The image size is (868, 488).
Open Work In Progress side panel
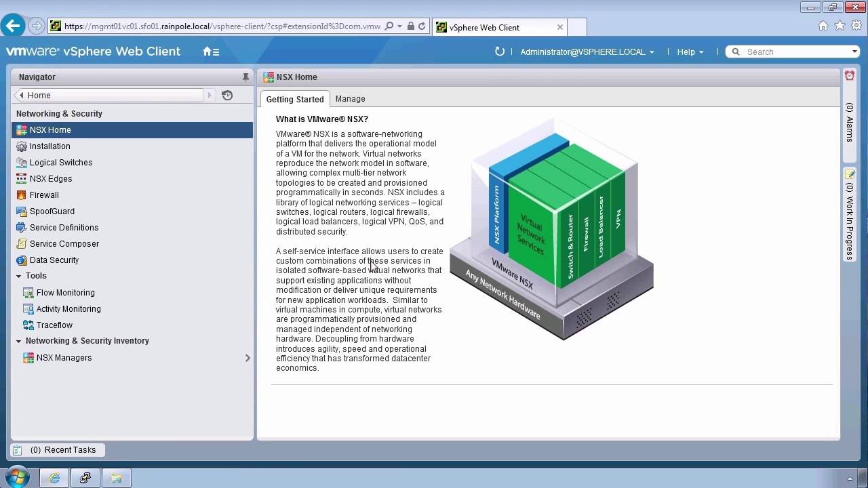click(x=849, y=213)
